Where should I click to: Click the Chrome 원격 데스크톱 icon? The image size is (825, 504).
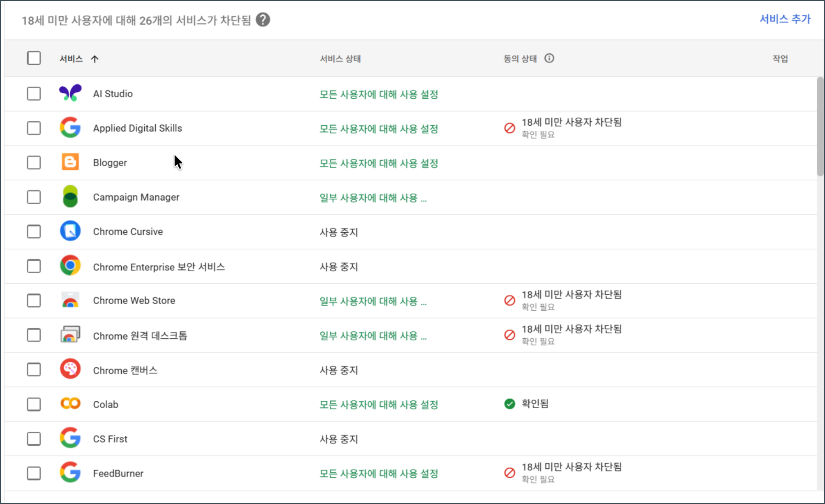click(x=70, y=335)
